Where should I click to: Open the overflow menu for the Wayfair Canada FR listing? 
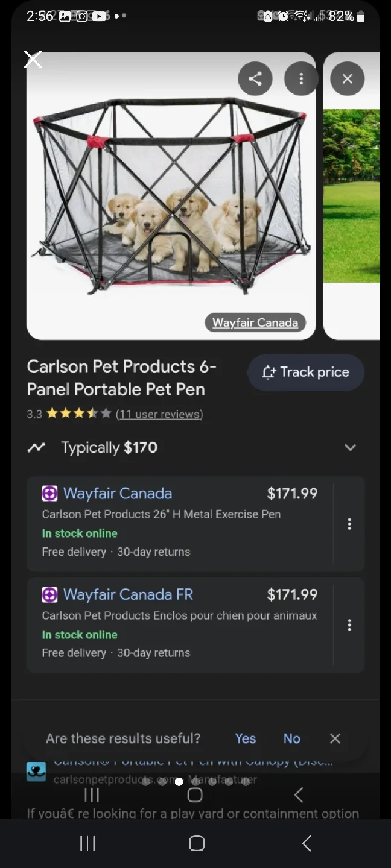pos(349,624)
